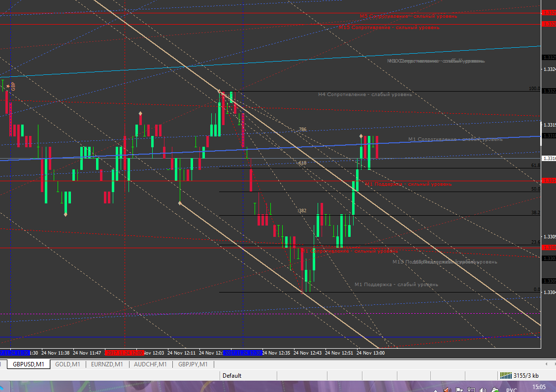Click the GBP news event star icon
Viewport: 556px width, 392px height.
pyautogui.click(x=8, y=86)
